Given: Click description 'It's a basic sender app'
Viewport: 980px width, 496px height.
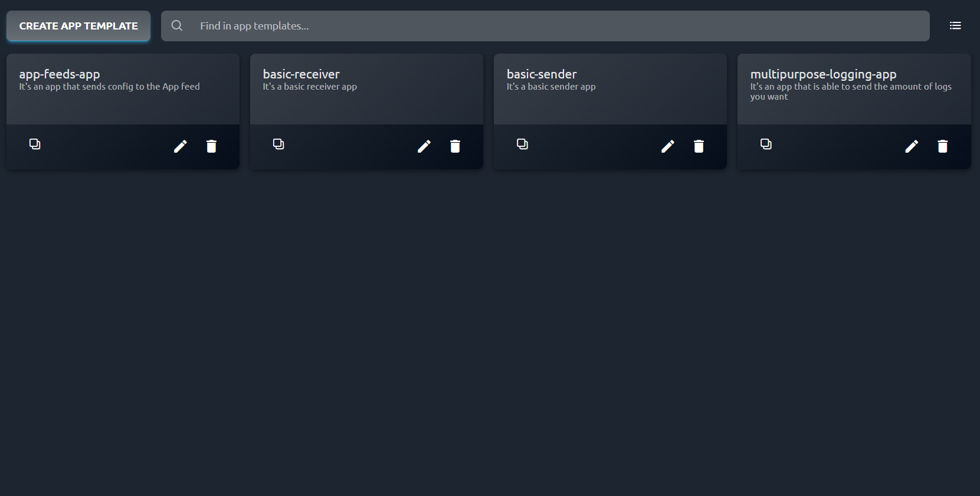Looking at the screenshot, I should click(x=551, y=87).
